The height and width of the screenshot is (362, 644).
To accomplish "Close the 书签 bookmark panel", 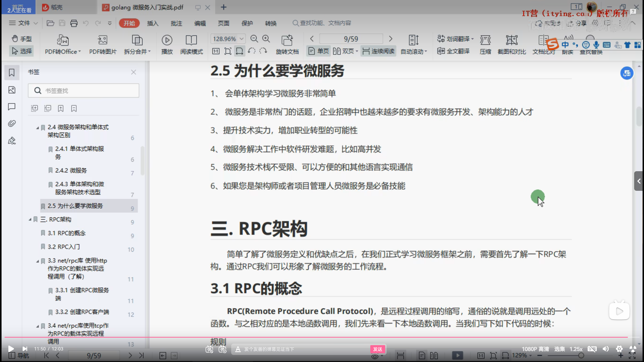I will click(x=134, y=72).
